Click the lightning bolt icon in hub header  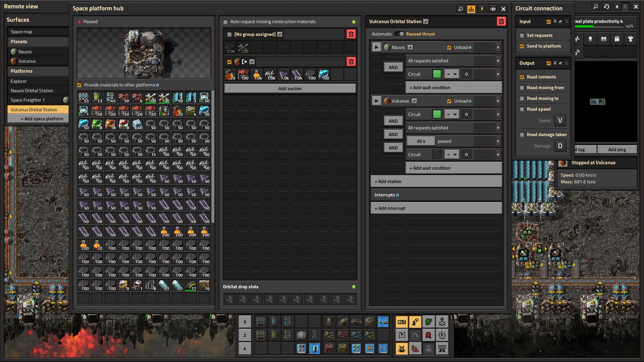(482, 9)
